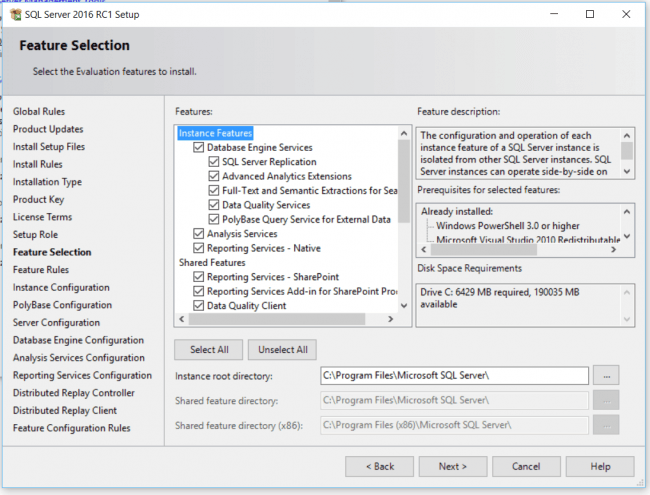Click the features list horizontal scrollbar thumb
The image size is (650, 495).
point(277,319)
